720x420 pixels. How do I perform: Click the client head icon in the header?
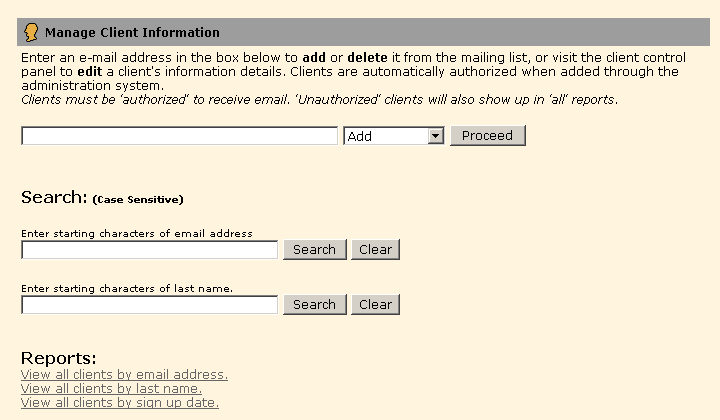[x=31, y=32]
